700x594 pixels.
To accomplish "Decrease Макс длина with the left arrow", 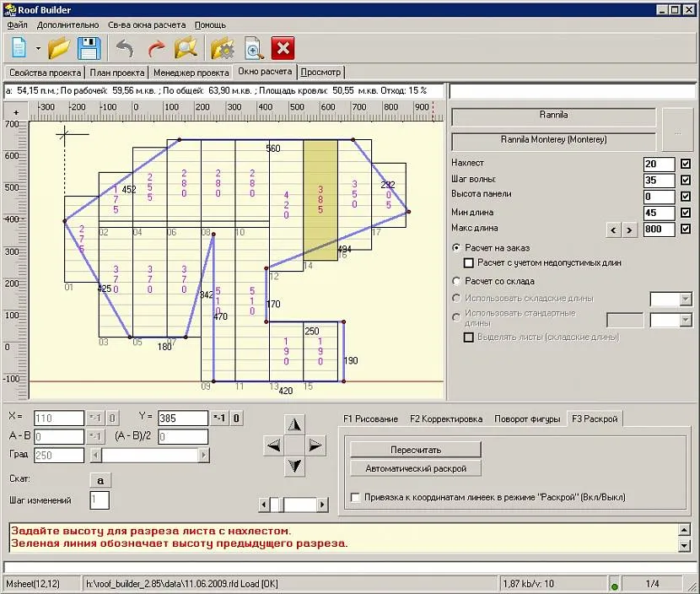I will [x=614, y=230].
